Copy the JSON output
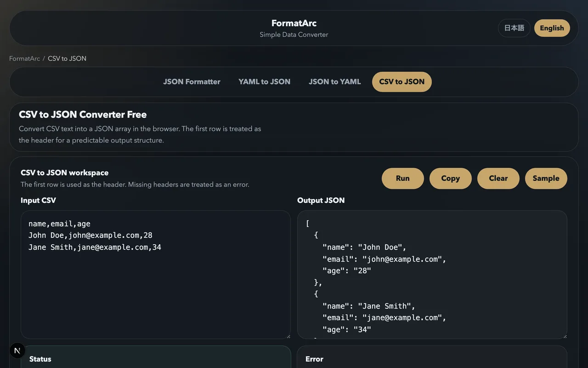This screenshot has width=588, height=368. point(450,178)
